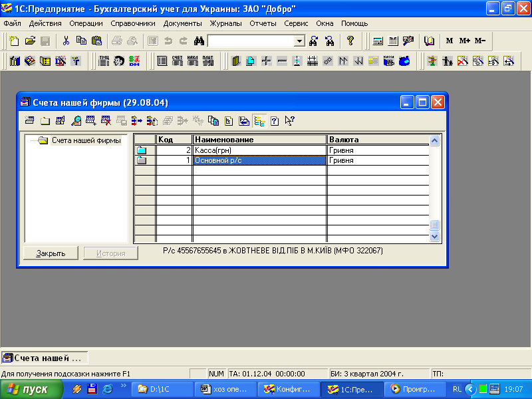The width and height of the screenshot is (532, 399).
Task: Click the Наименование column header
Action: coord(259,140)
